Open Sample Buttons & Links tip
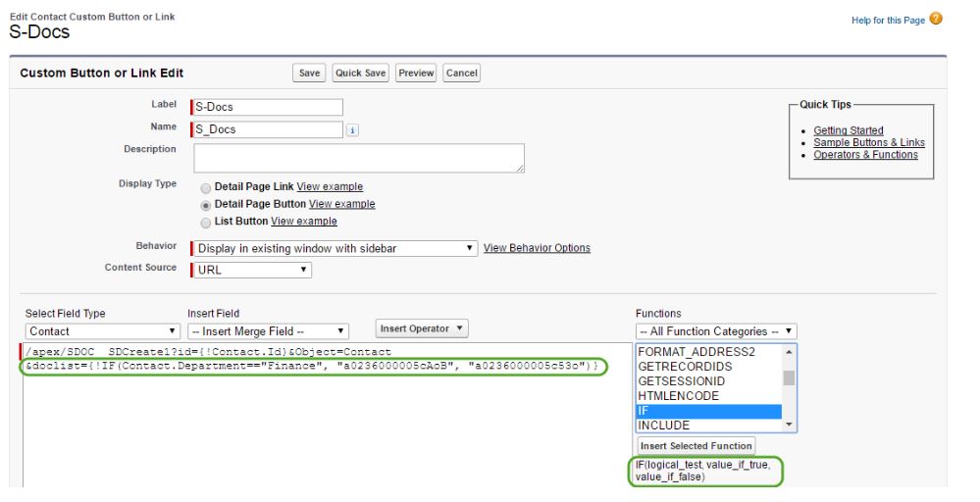Viewport: 980px width, 502px height. coord(869,142)
